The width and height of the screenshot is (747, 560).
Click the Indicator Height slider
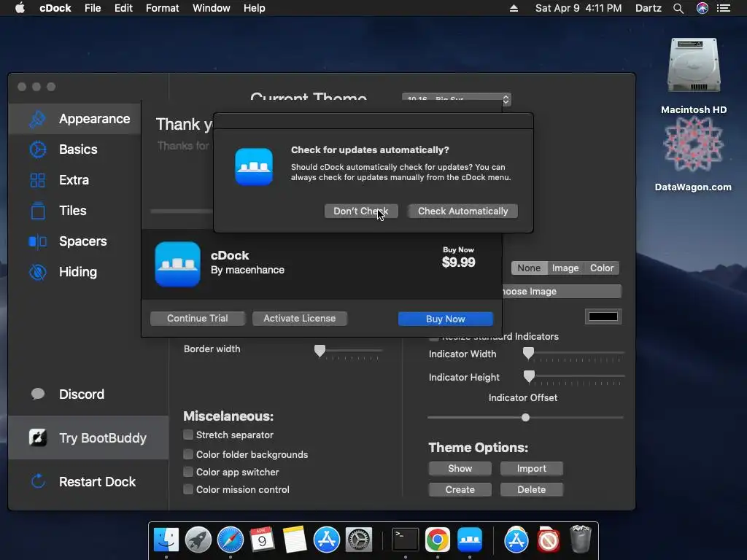573,376
